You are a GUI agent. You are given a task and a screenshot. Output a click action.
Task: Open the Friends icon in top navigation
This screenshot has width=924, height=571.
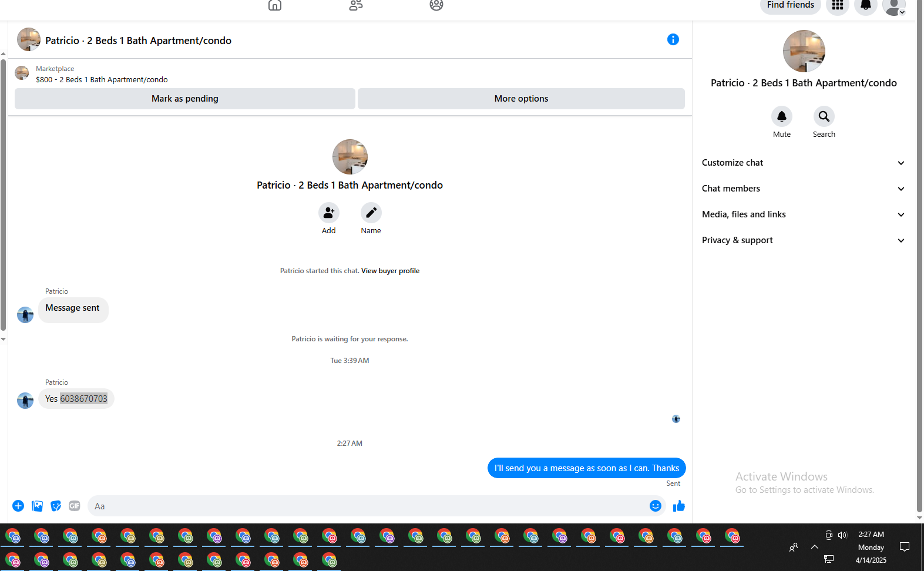point(356,5)
